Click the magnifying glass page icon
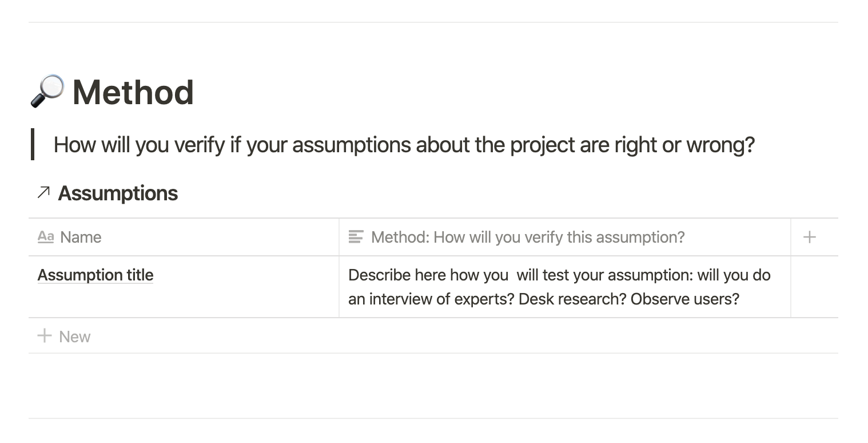Screen dimensions: 868x443 click(49, 90)
